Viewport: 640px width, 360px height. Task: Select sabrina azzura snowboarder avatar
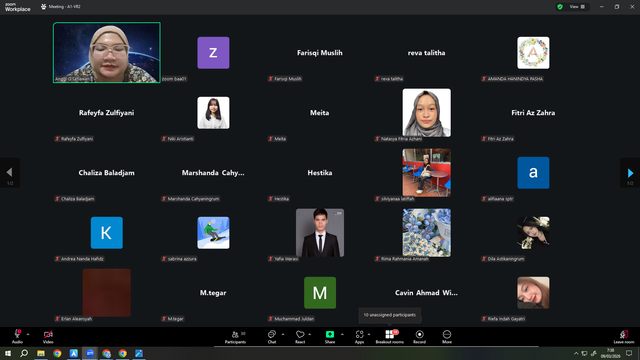[x=213, y=233]
